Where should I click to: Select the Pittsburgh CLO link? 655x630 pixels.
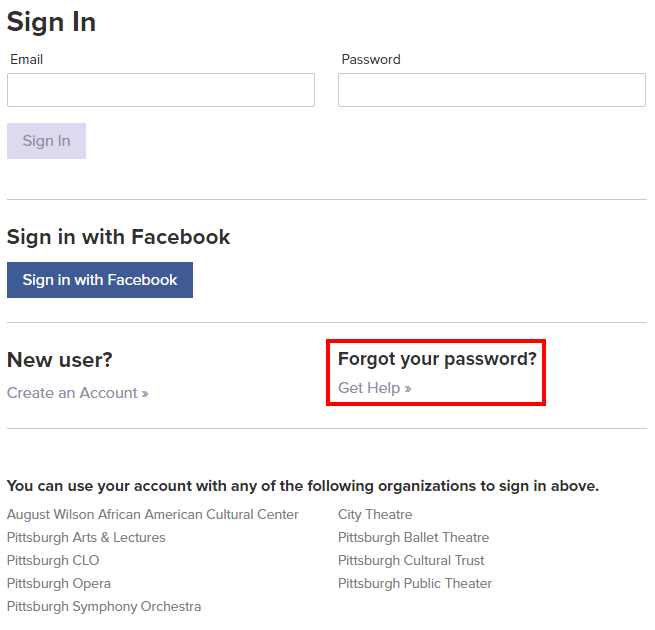[53, 561]
